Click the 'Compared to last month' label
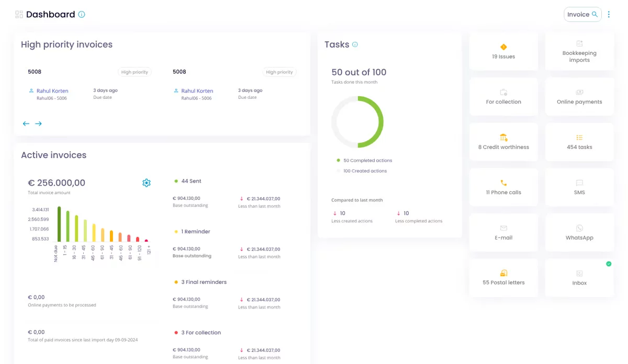628x364 pixels. point(357,200)
